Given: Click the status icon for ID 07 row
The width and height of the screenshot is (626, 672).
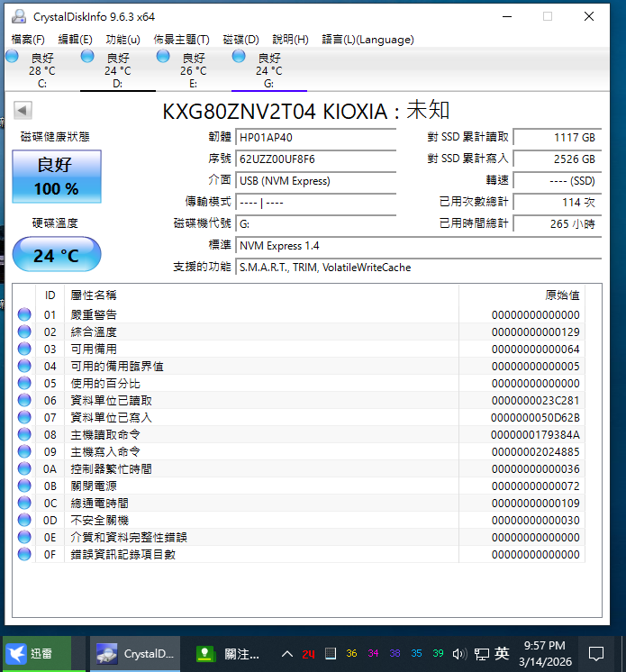Looking at the screenshot, I should (x=24, y=417).
